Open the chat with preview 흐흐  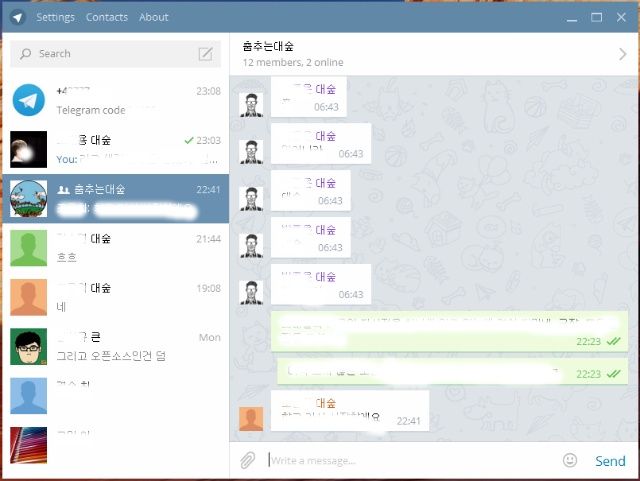tap(116, 248)
